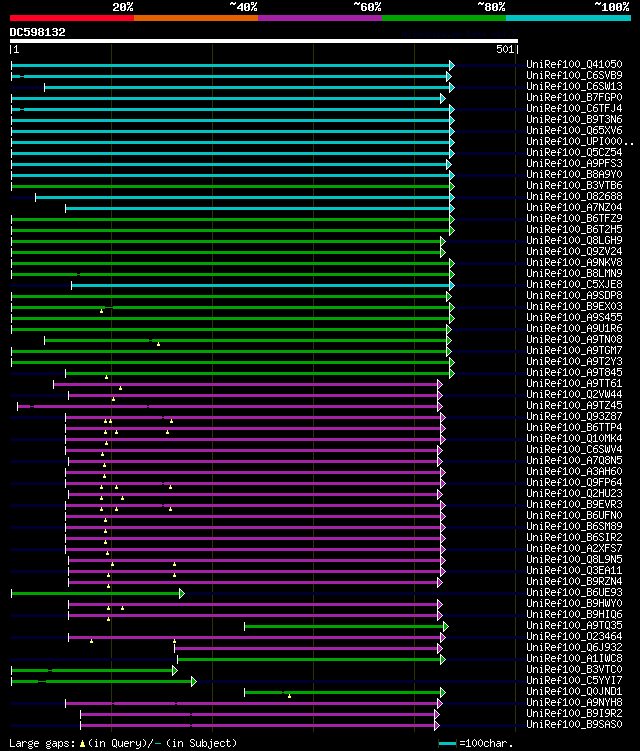
Task: Select the UniRef100_Q2HU23 label
Action: pyautogui.click(x=574, y=494)
